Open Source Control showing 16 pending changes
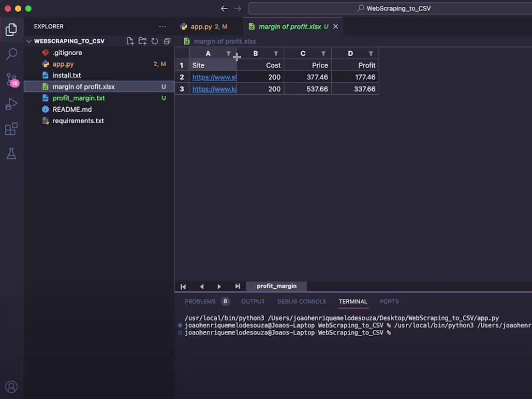 click(12, 79)
